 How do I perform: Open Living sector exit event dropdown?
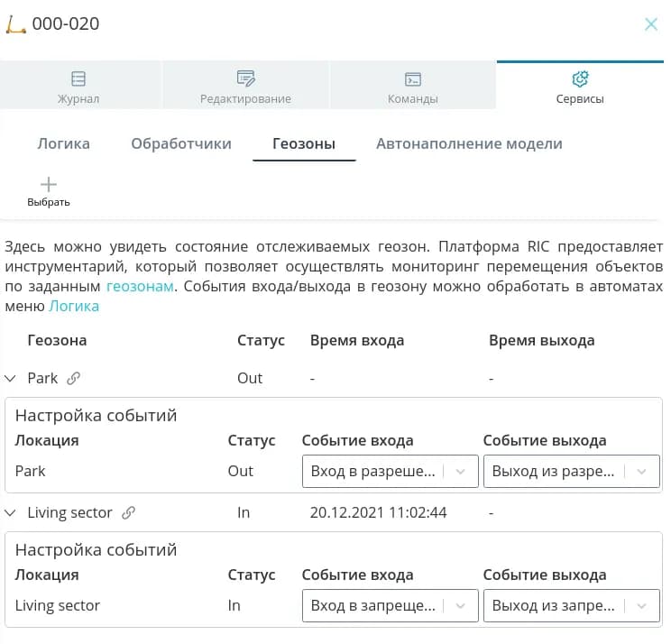571,605
